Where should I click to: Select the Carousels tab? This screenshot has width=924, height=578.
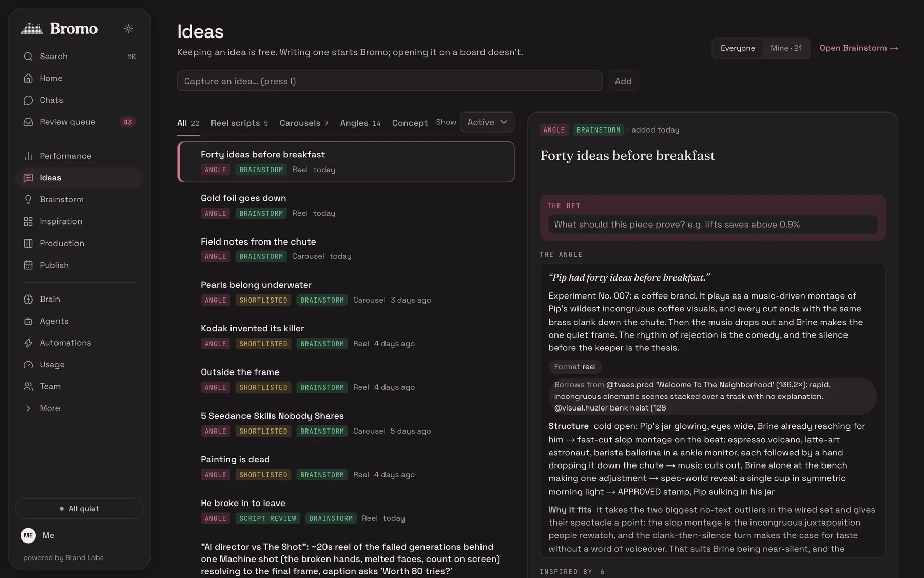304,123
